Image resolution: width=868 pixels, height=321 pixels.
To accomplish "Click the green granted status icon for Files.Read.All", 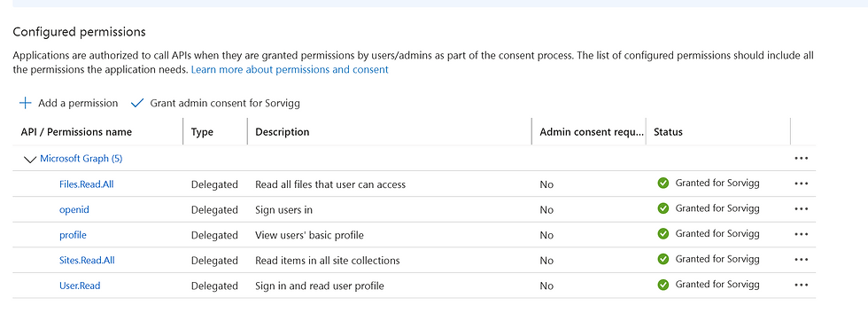I will pos(663,184).
